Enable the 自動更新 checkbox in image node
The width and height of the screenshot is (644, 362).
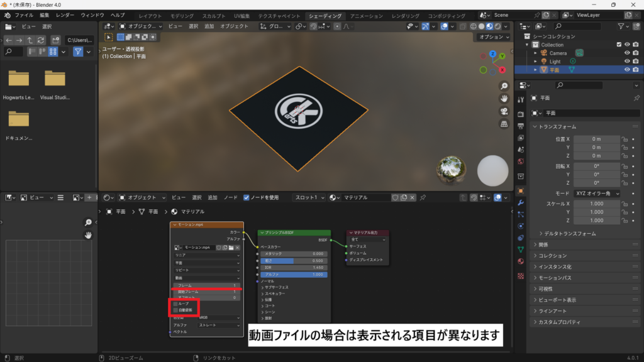coord(176,310)
